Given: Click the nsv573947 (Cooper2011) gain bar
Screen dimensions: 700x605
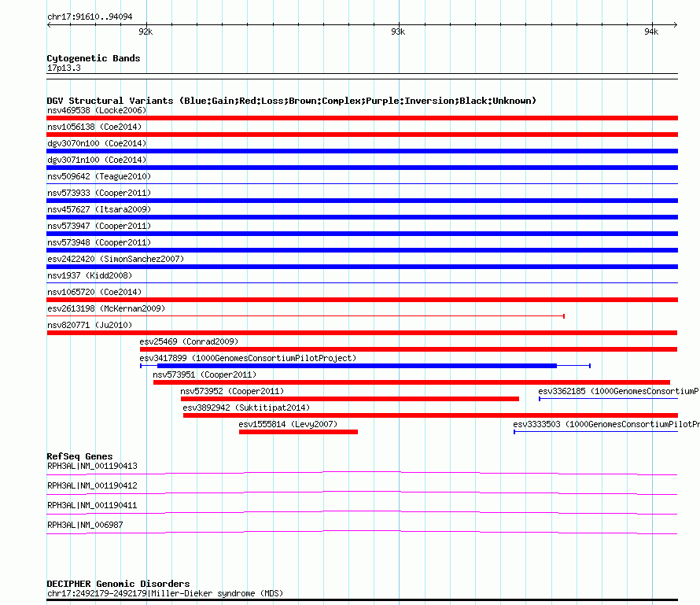Looking at the screenshot, I should [362, 234].
